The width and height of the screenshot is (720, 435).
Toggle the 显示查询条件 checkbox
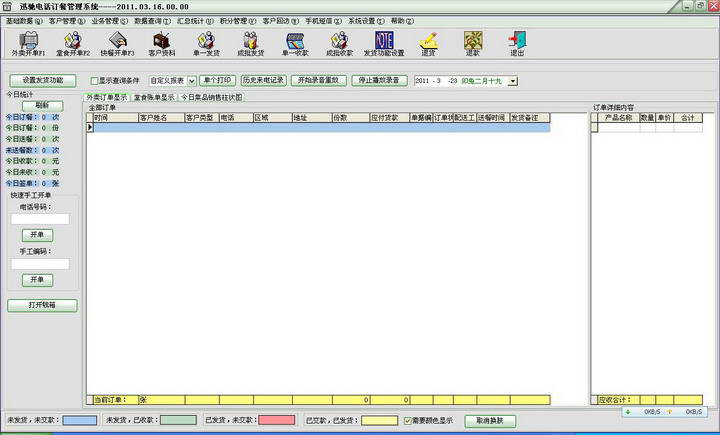coord(94,81)
